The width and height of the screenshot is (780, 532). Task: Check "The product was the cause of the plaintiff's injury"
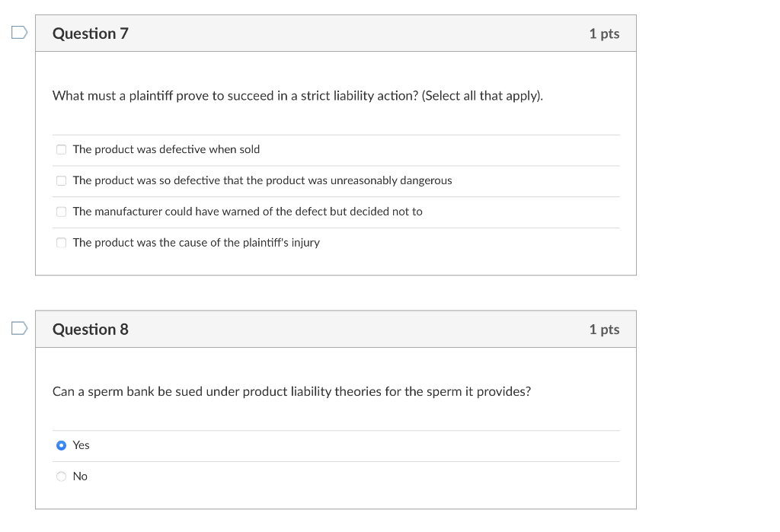coord(61,242)
